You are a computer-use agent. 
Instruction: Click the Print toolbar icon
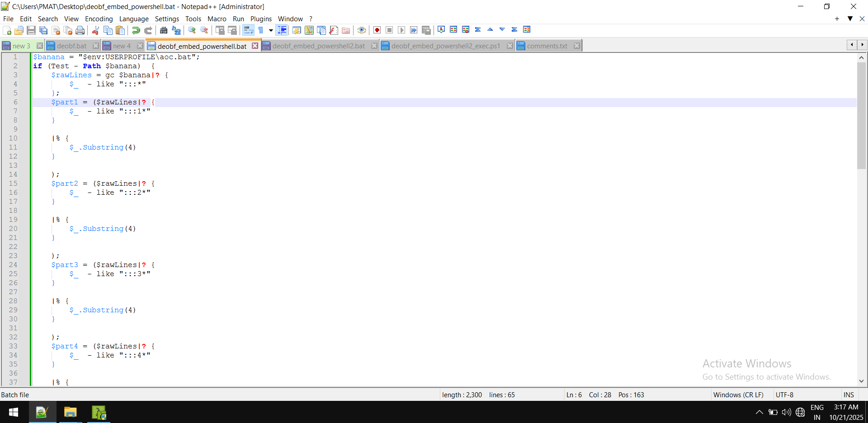point(80,30)
